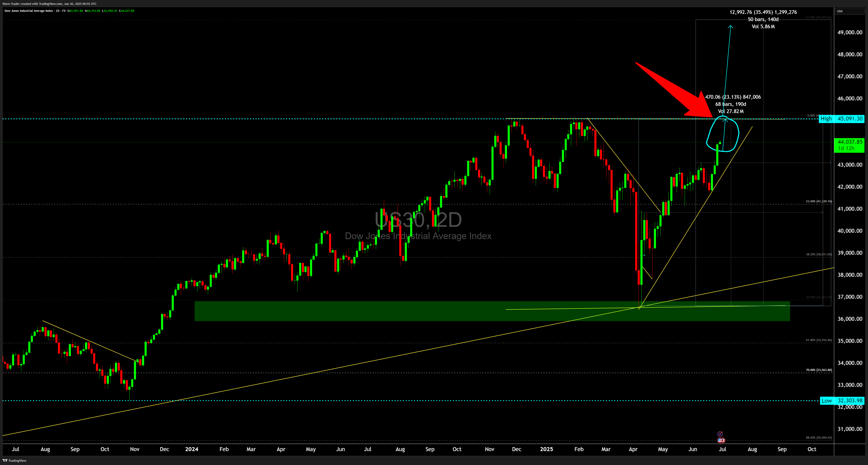Click the 40,000.00 price axis label

[850, 231]
